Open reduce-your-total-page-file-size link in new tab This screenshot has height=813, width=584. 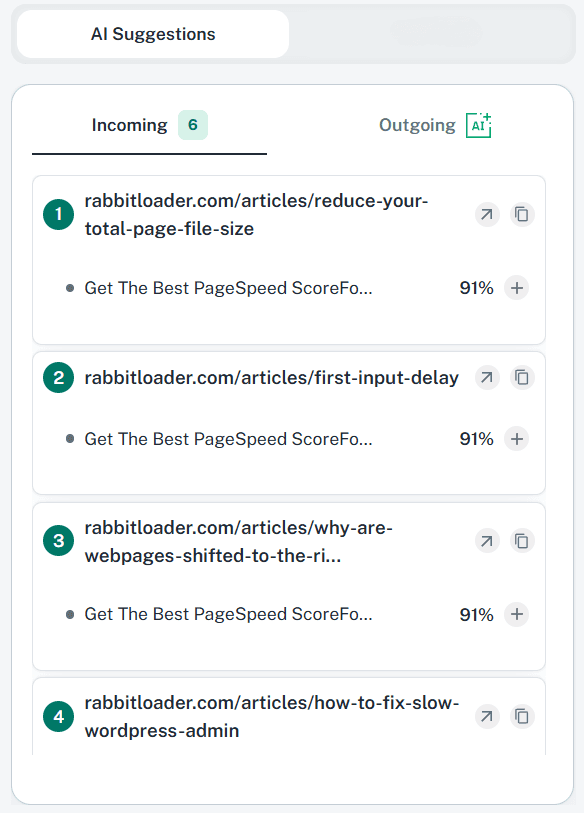[x=487, y=214]
